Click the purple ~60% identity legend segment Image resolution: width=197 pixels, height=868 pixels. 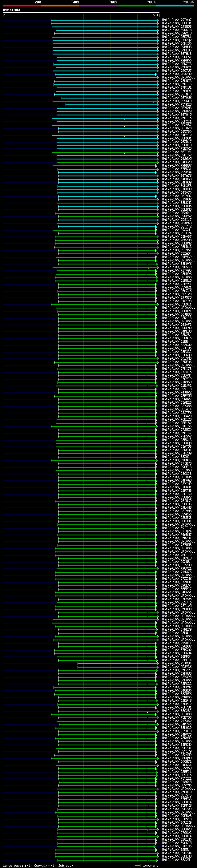tap(98, 6)
